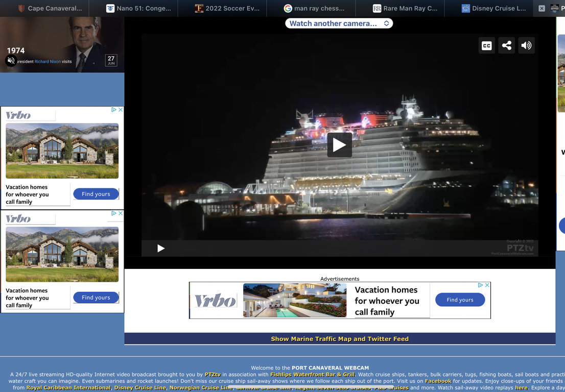Close the current browser tab with X
Screen dimensions: 565x392
(542, 8)
